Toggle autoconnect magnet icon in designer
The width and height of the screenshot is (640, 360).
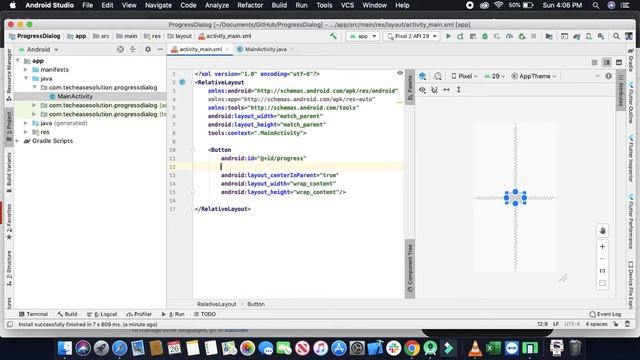point(434,90)
